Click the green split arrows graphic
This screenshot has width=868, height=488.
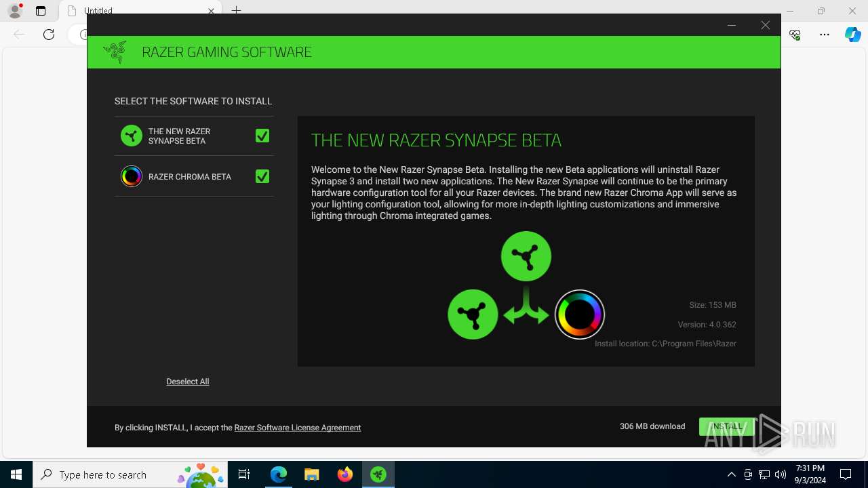526,305
